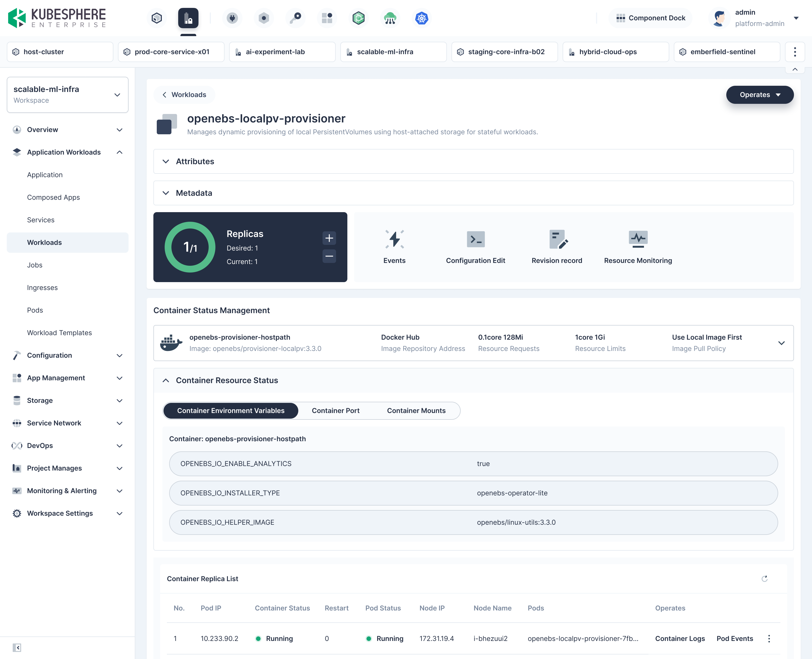The height and width of the screenshot is (659, 812).
Task: Expand Monitoring & Alerting section
Action: click(68, 491)
